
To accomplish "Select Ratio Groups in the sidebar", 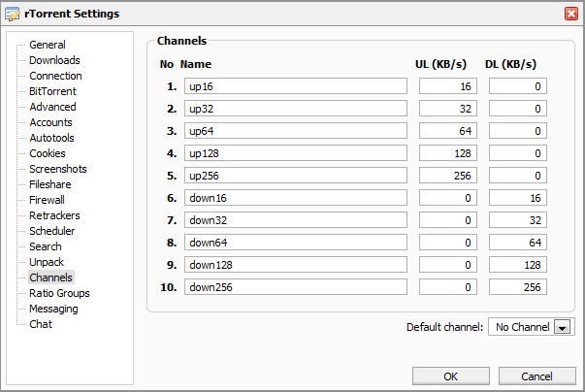I will pos(59,293).
